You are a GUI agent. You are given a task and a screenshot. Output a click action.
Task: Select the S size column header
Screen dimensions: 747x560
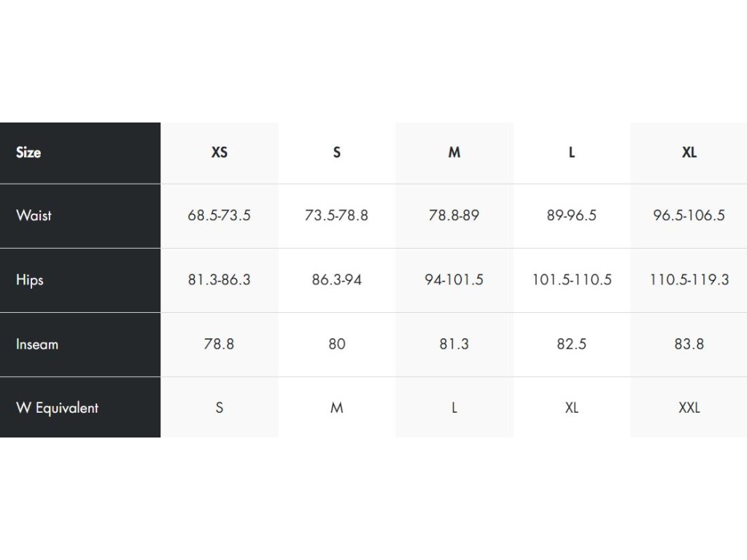(336, 152)
